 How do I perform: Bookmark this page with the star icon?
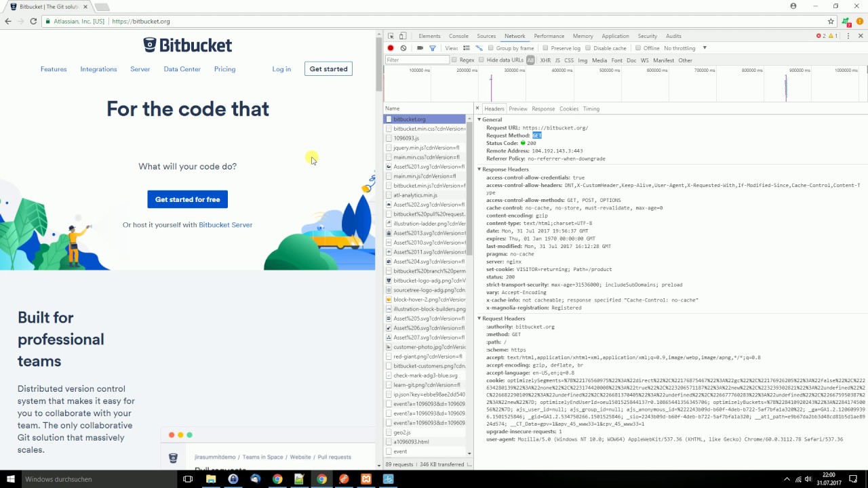[x=831, y=21]
